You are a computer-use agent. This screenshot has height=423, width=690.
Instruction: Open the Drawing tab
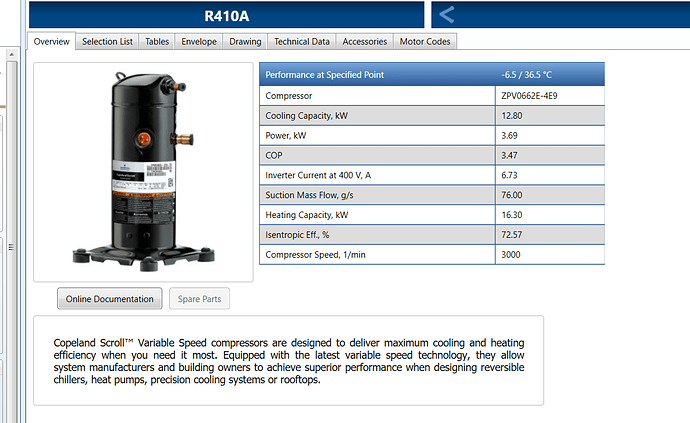245,41
